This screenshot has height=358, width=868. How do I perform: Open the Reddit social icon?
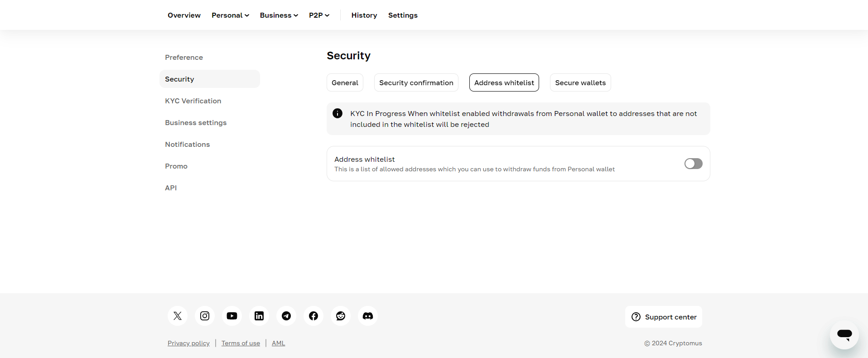(x=341, y=316)
